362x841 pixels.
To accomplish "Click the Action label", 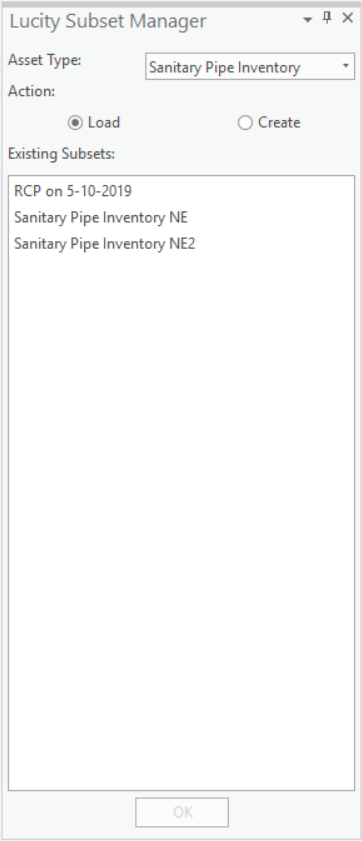I will click(x=32, y=91).
